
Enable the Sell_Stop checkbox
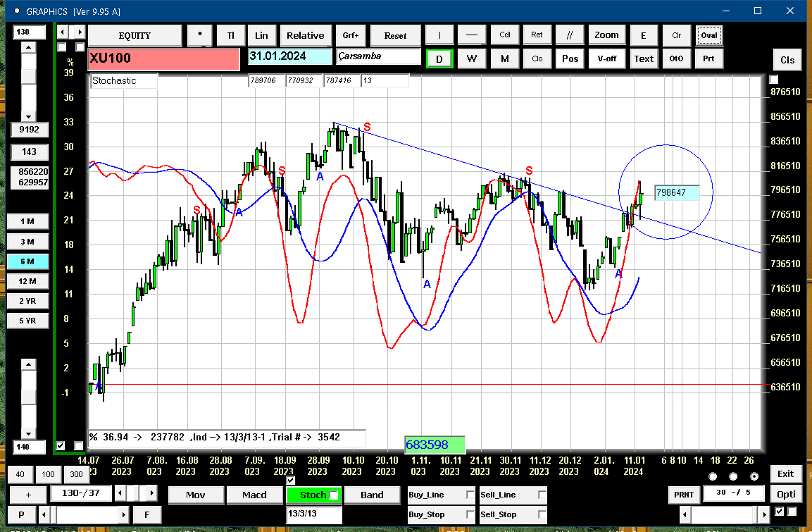542,514
